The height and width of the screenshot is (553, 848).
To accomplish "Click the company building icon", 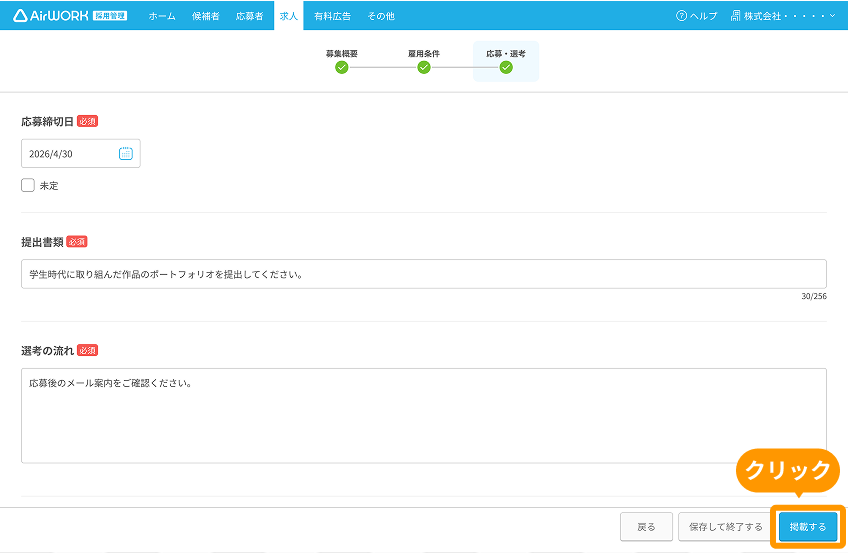I will 736,16.
